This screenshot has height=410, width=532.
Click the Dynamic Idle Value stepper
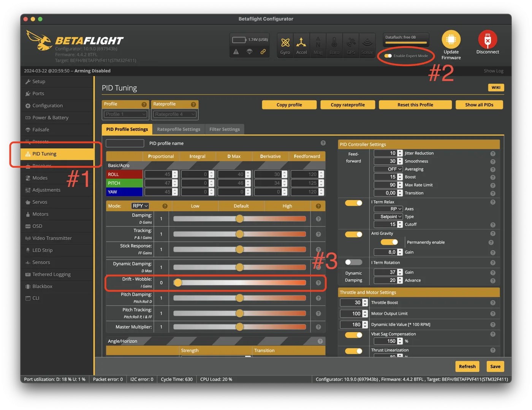(365, 325)
